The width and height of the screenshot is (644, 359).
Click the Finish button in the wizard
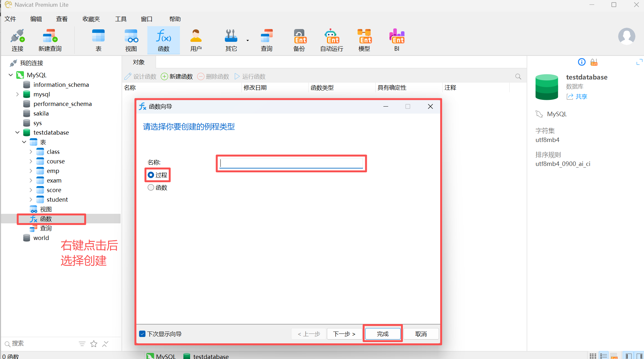pos(382,334)
